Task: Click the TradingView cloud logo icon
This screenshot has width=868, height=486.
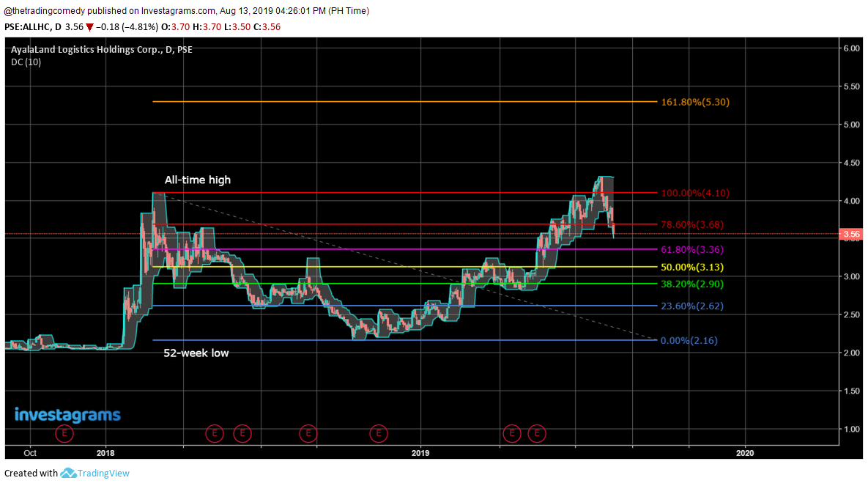Action: click(68, 473)
